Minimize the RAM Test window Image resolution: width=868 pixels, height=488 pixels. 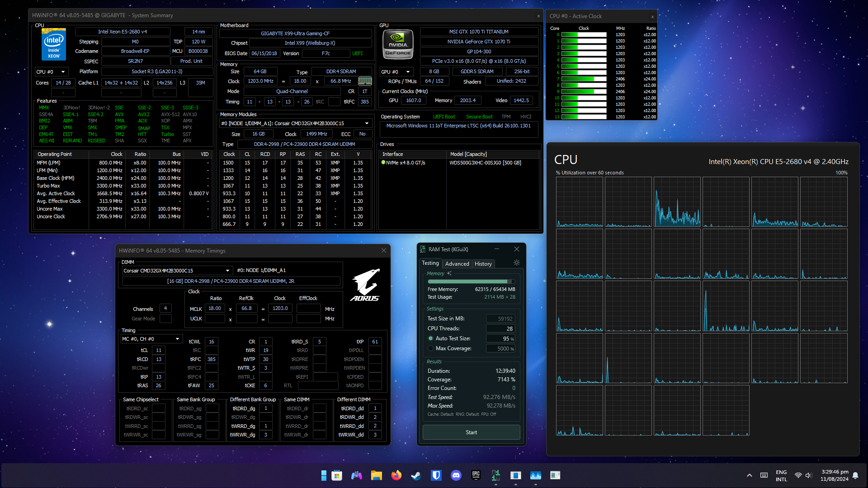coord(497,249)
